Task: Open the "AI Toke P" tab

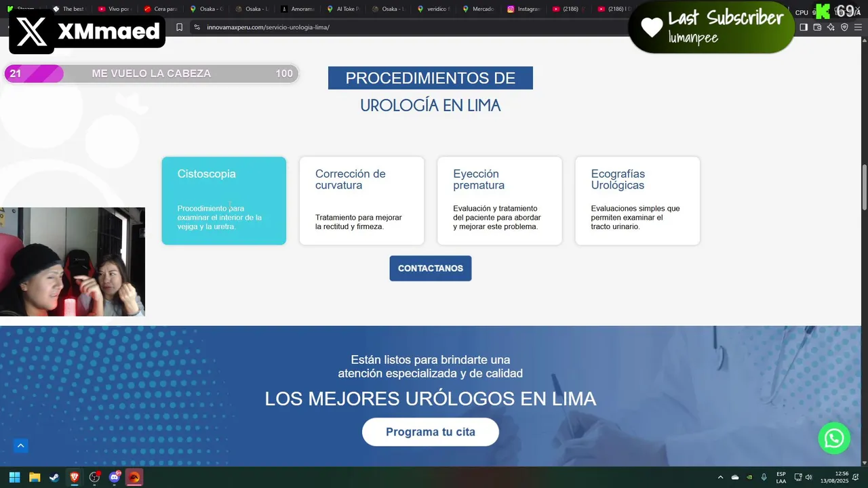Action: click(344, 9)
